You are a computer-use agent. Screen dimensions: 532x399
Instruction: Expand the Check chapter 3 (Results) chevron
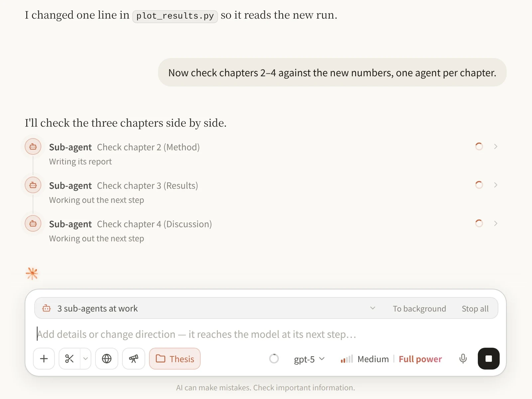click(x=495, y=185)
